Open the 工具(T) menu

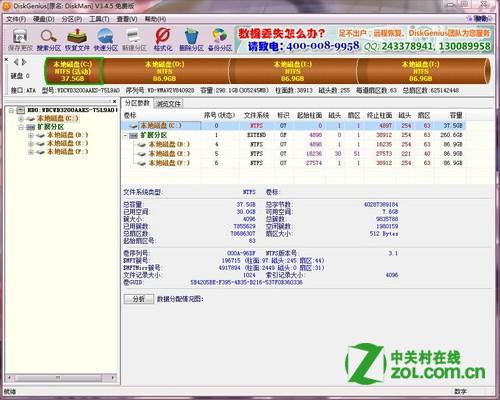[x=99, y=19]
